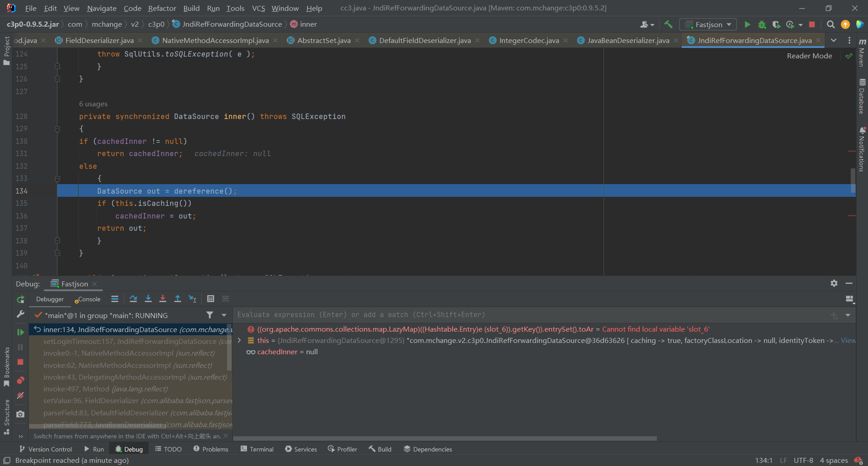Click Step Into in debugger toolbar
This screenshot has height=466, width=868.
click(x=148, y=299)
